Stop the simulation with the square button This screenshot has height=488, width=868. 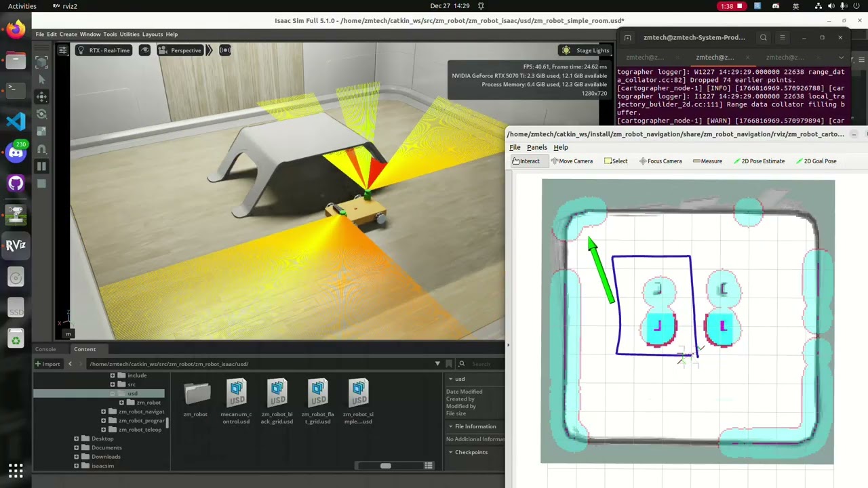41,183
